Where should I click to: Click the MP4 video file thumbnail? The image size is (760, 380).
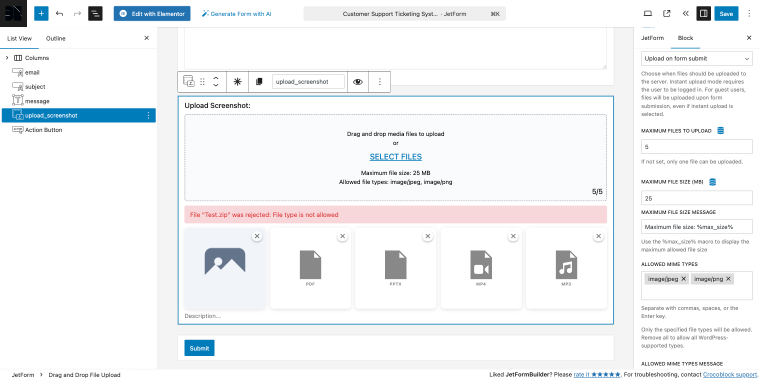point(481,269)
